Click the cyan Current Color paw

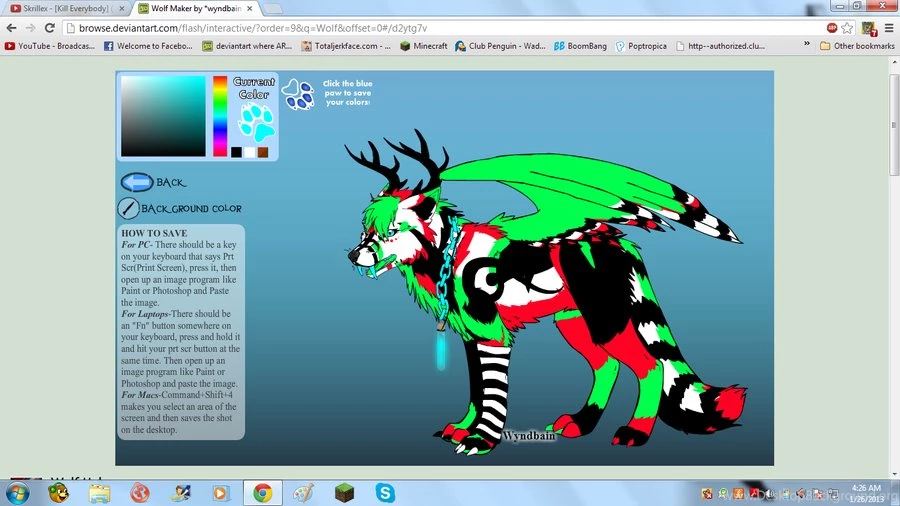click(x=256, y=123)
